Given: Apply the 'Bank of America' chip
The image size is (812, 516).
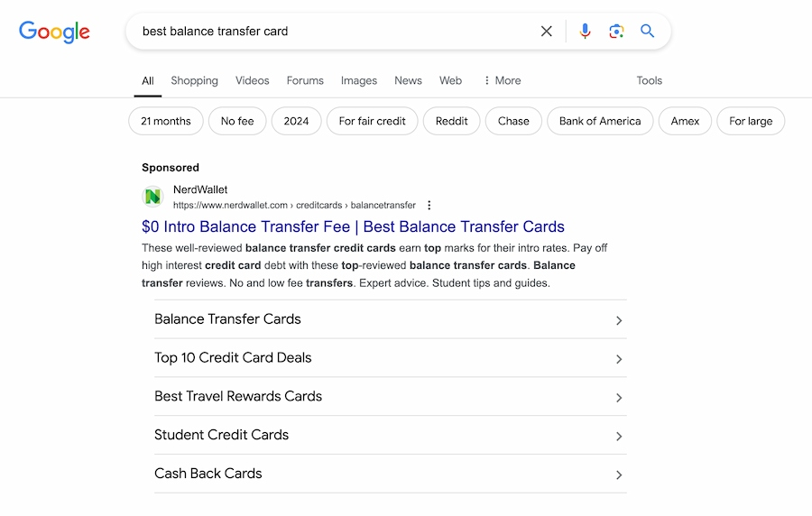Looking at the screenshot, I should coord(600,121).
